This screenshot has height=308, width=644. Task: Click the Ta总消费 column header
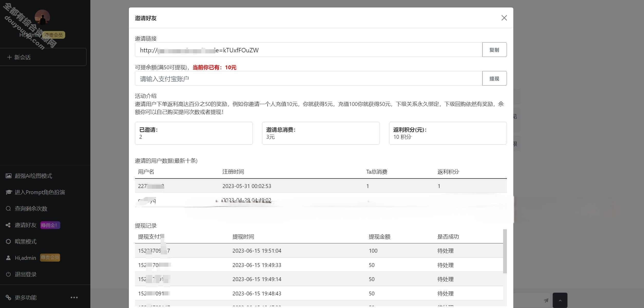pos(377,172)
